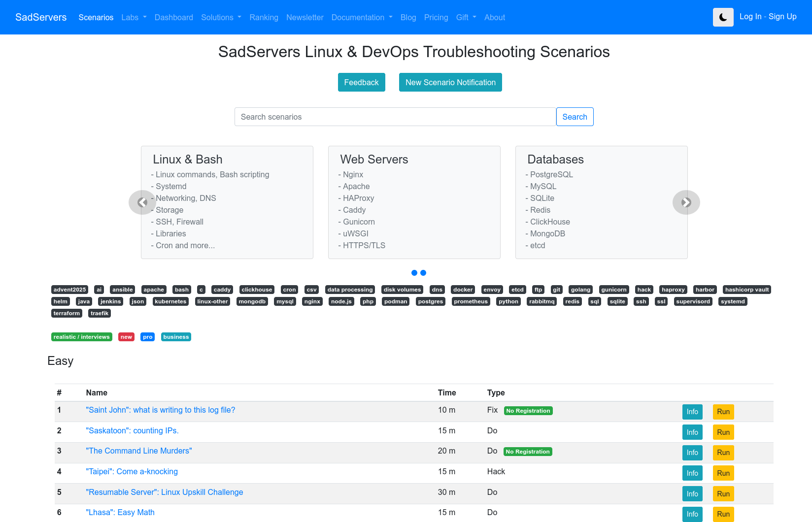Open the "Saint John" scenario link

pos(161,410)
